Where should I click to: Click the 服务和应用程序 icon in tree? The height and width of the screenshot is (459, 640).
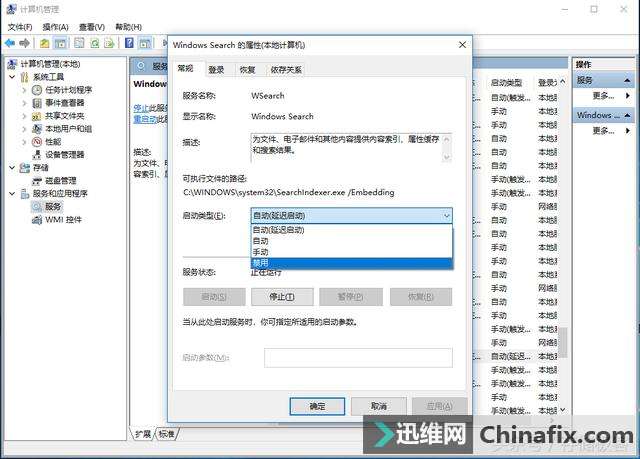(x=25, y=193)
